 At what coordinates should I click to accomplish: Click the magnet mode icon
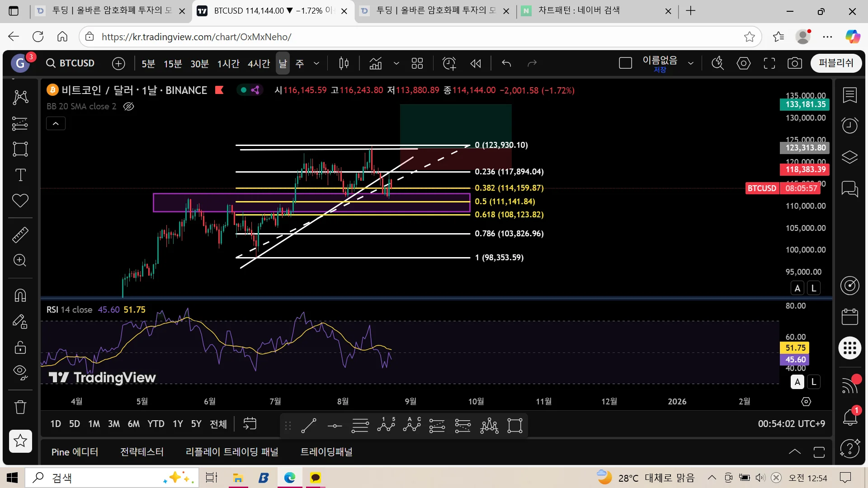[20, 295]
